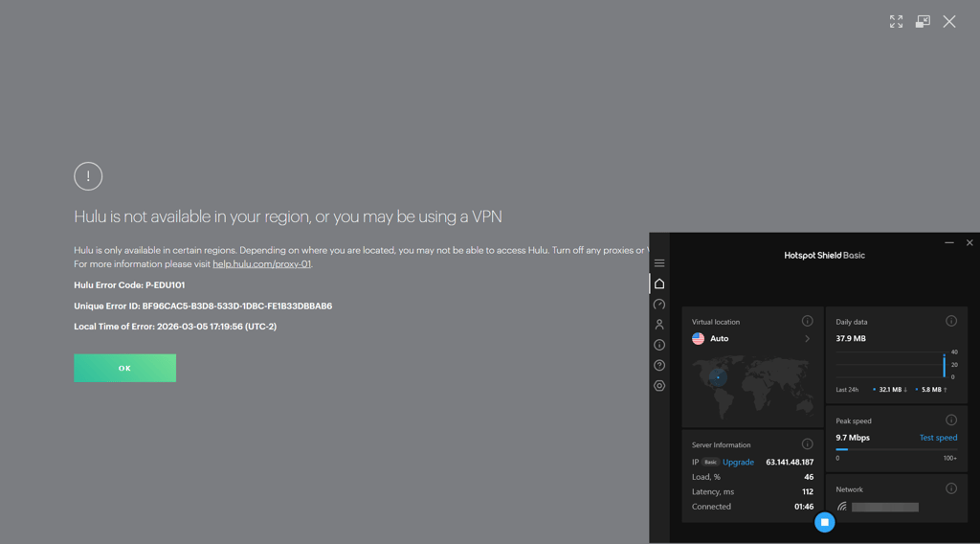Click the Last 24h label

click(847, 390)
